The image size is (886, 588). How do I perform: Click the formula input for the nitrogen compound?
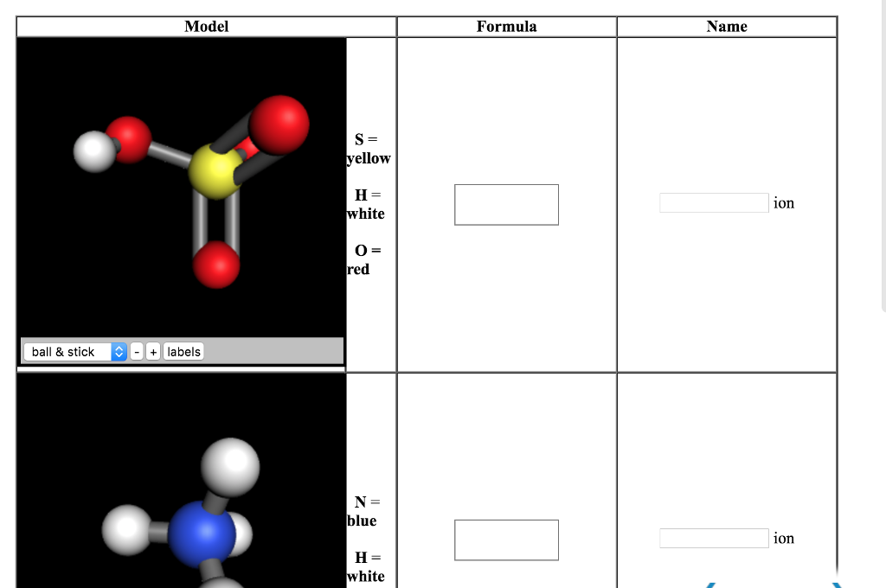pyautogui.click(x=506, y=539)
